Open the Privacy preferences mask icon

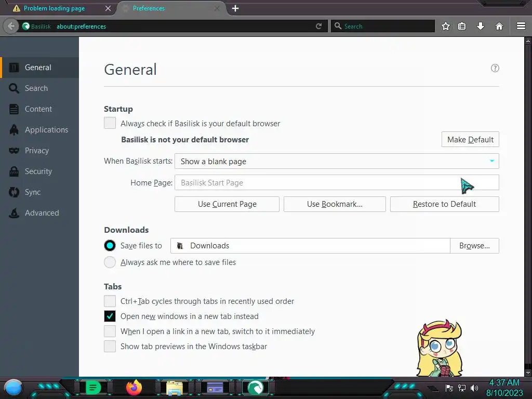click(x=14, y=150)
